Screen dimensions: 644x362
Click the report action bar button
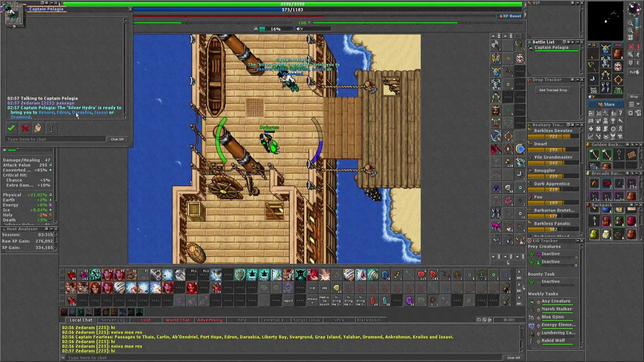pos(288,301)
